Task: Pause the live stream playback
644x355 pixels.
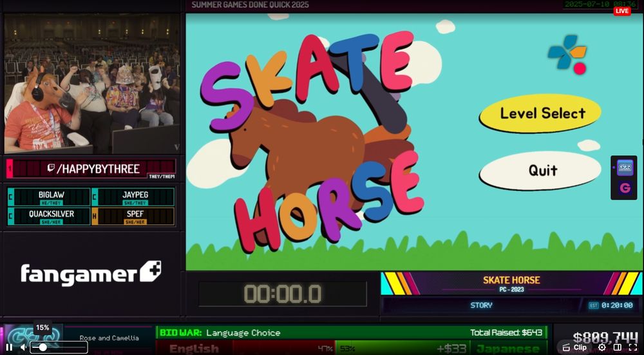Action: tap(9, 347)
